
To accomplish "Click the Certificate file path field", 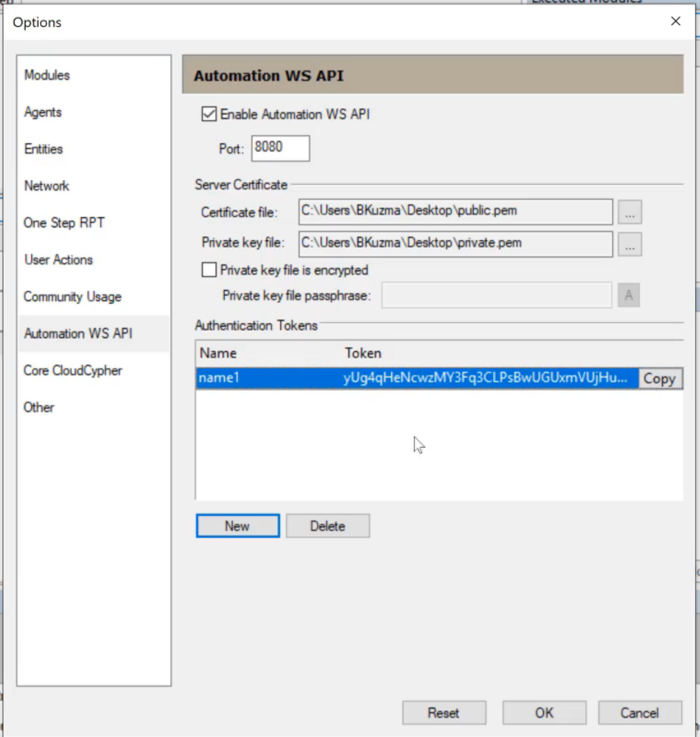I will tap(455, 212).
